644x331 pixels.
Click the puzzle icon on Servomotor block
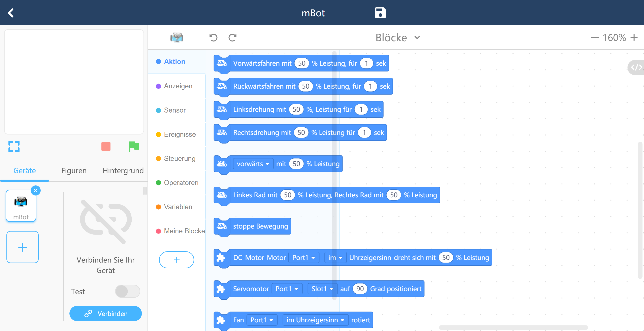pos(221,289)
